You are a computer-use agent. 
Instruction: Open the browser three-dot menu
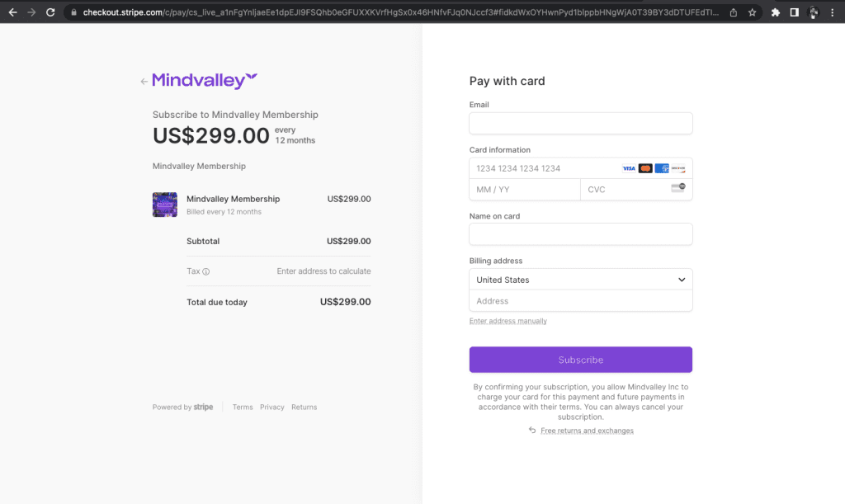pos(833,12)
